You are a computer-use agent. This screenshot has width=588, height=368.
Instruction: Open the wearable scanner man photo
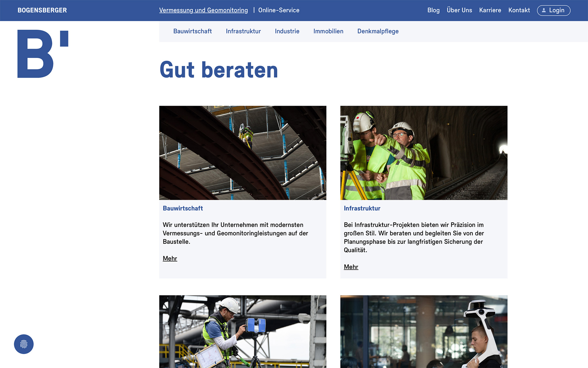424,331
